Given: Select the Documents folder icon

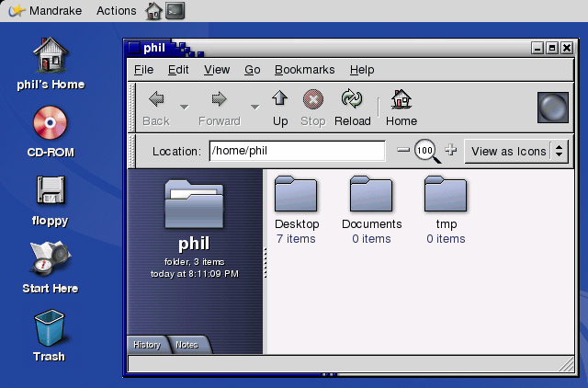Looking at the screenshot, I should [x=371, y=194].
